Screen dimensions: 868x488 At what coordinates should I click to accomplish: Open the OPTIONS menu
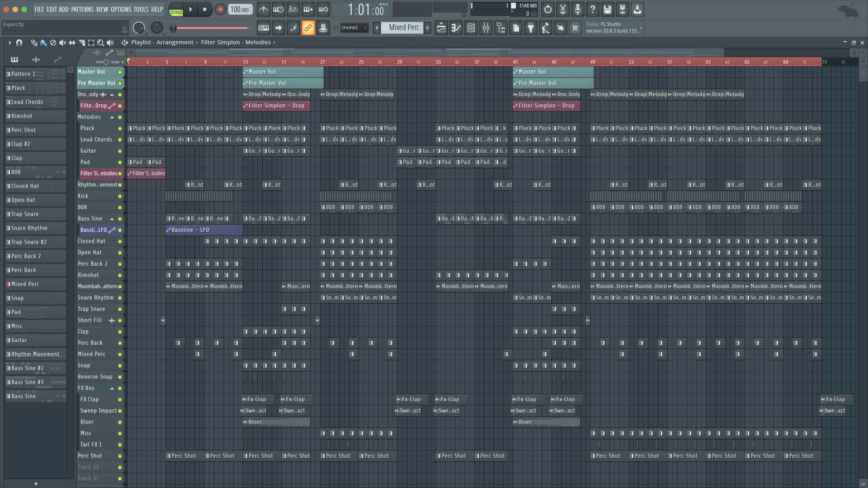pyautogui.click(x=121, y=9)
